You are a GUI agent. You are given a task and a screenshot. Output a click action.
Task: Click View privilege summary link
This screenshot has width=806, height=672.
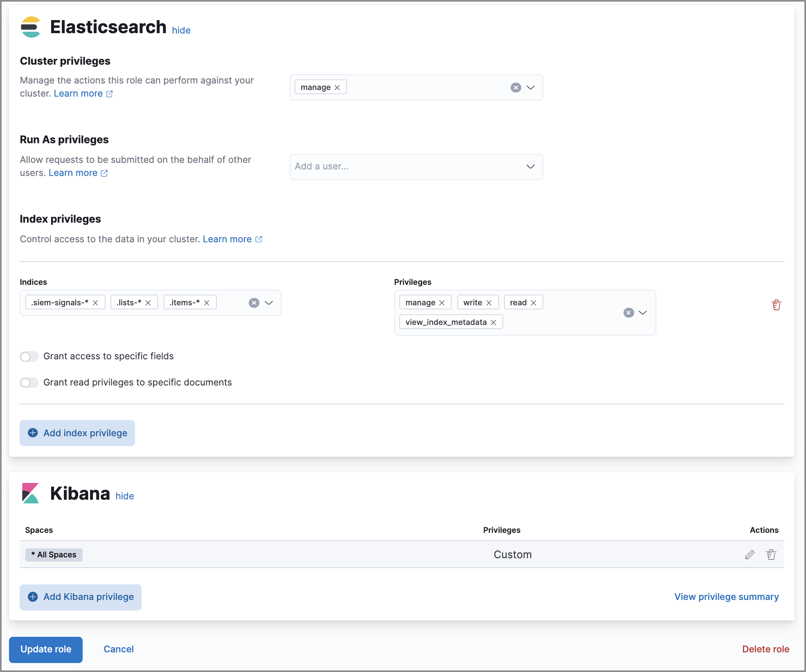[x=726, y=596]
